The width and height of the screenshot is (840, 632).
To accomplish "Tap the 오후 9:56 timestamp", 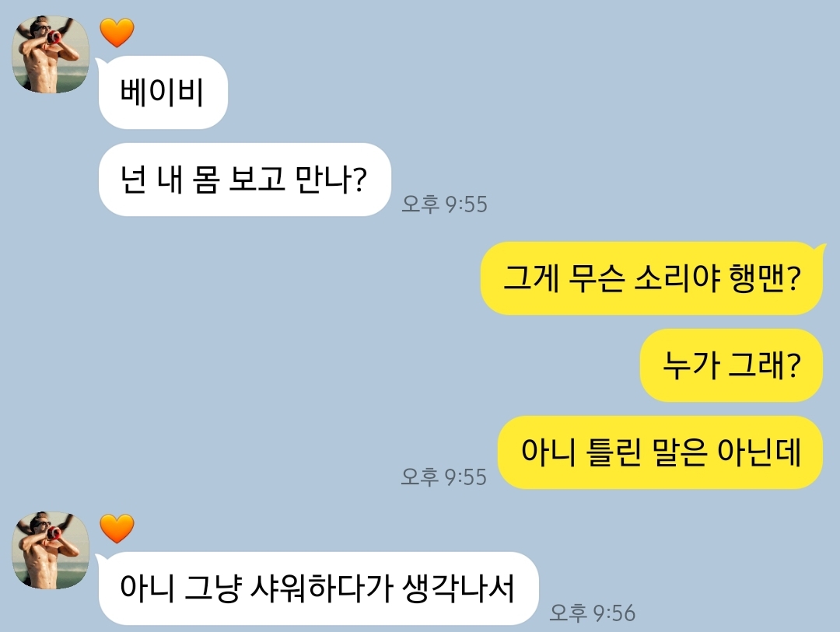I will click(593, 613).
